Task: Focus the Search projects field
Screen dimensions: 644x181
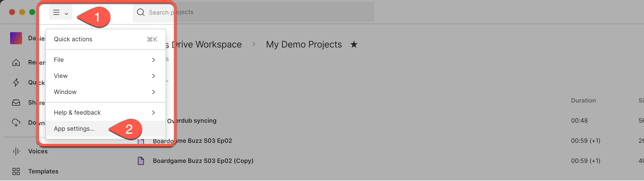Action: pos(253,12)
